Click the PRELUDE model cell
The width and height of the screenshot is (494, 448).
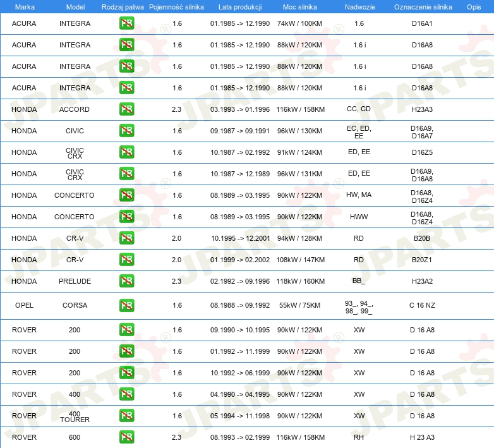click(75, 281)
